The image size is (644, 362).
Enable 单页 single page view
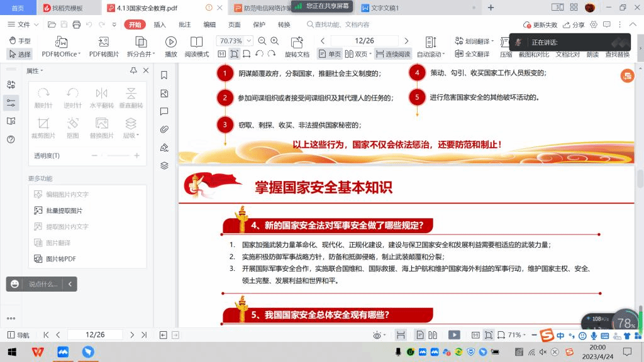coord(330,54)
